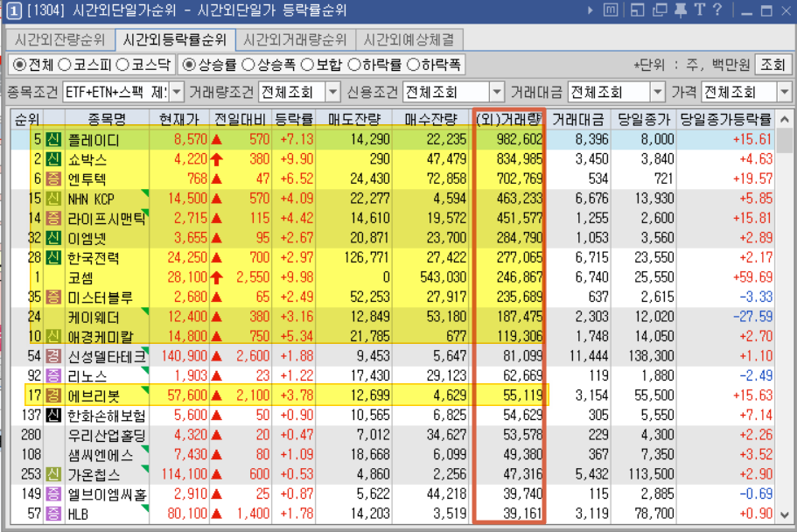Open the 종목조건 dropdown

(177, 93)
